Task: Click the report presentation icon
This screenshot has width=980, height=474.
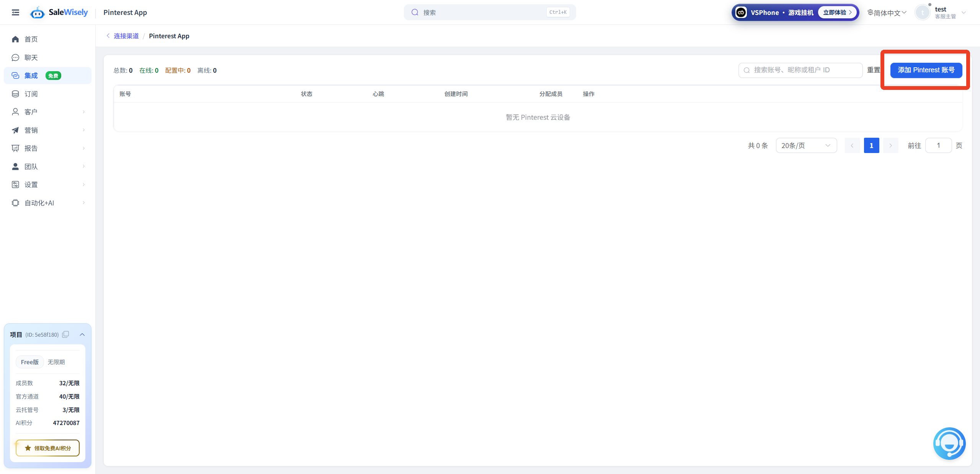Action: tap(15, 148)
